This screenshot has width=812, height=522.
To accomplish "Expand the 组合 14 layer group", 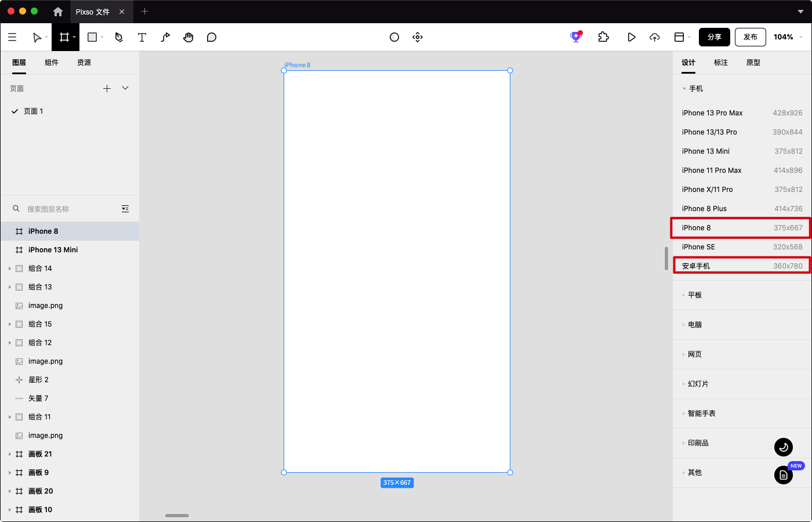I will (x=10, y=269).
